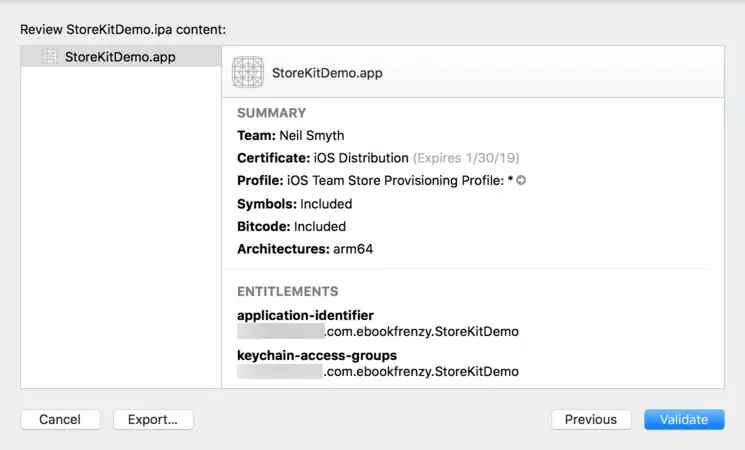Click the arrow icon beside the provisioning profile
Image resolution: width=745 pixels, height=450 pixels.
pos(521,181)
